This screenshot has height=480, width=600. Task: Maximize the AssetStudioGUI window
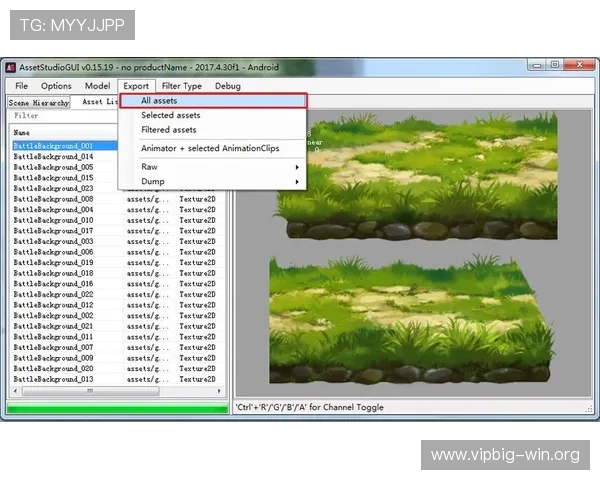click(555, 65)
